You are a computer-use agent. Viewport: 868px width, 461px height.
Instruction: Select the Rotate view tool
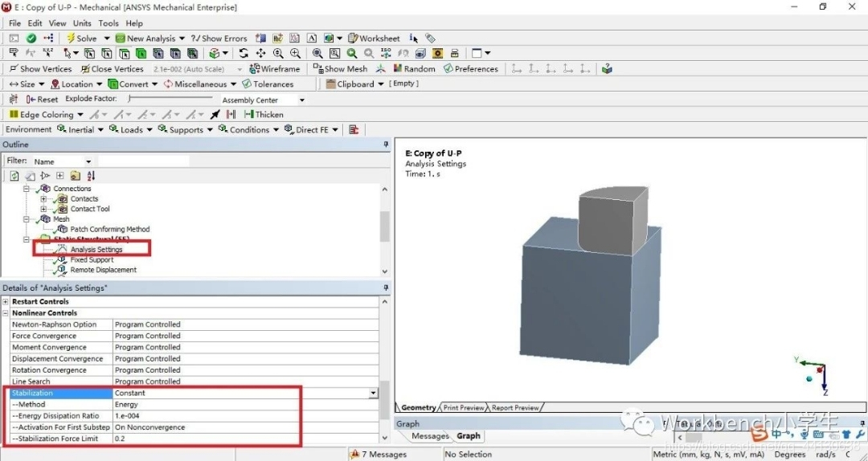(244, 54)
